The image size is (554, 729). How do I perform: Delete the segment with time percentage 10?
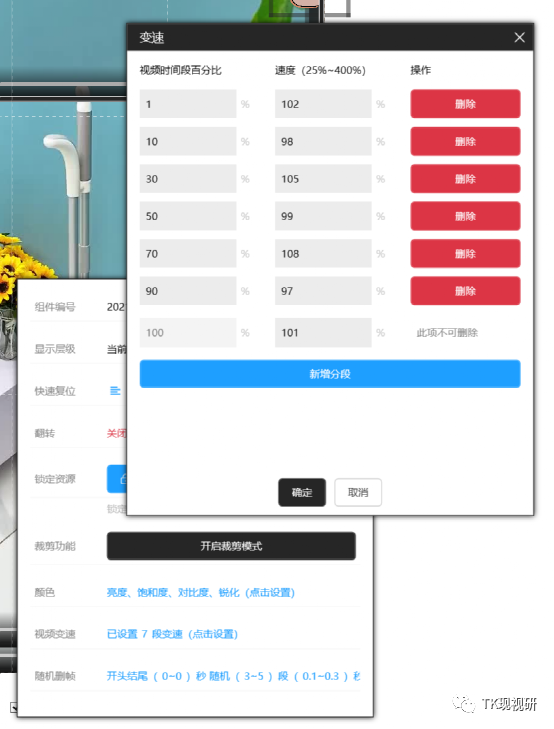point(465,141)
